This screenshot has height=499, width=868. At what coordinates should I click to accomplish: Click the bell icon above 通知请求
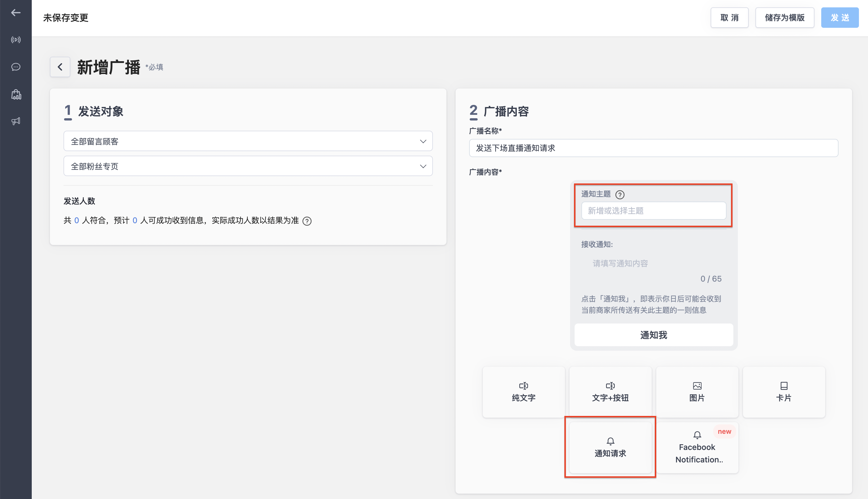(x=610, y=441)
